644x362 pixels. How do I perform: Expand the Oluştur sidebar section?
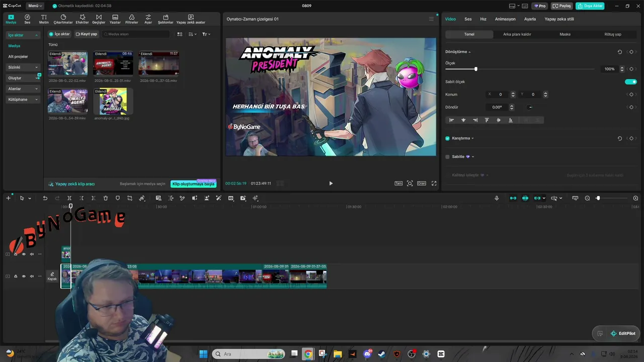[x=23, y=78]
